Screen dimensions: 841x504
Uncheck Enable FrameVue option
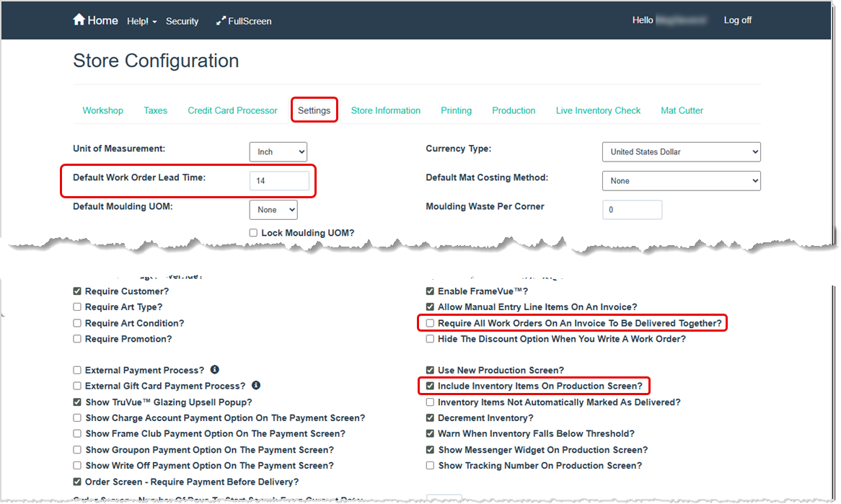coord(430,291)
